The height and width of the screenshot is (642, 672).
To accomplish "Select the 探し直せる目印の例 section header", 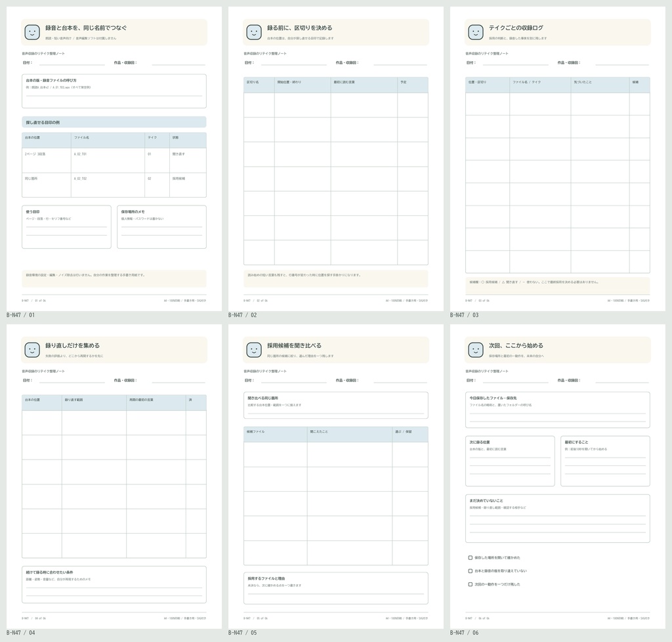I will click(114, 122).
